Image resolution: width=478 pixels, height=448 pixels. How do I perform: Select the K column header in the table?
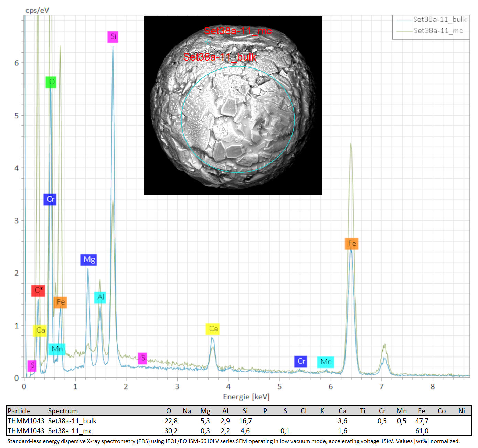322,411
